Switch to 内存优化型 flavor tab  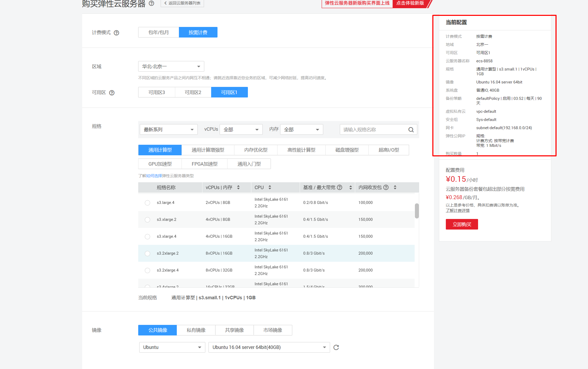(x=256, y=150)
